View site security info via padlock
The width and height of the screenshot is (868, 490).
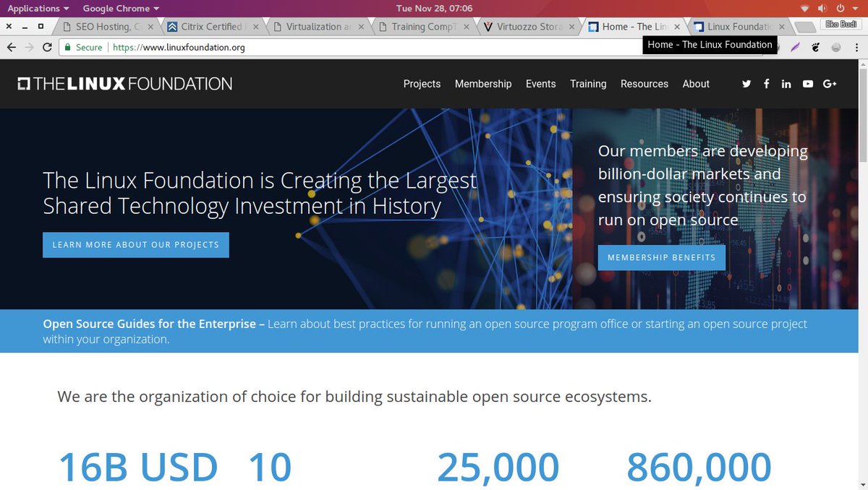point(68,47)
